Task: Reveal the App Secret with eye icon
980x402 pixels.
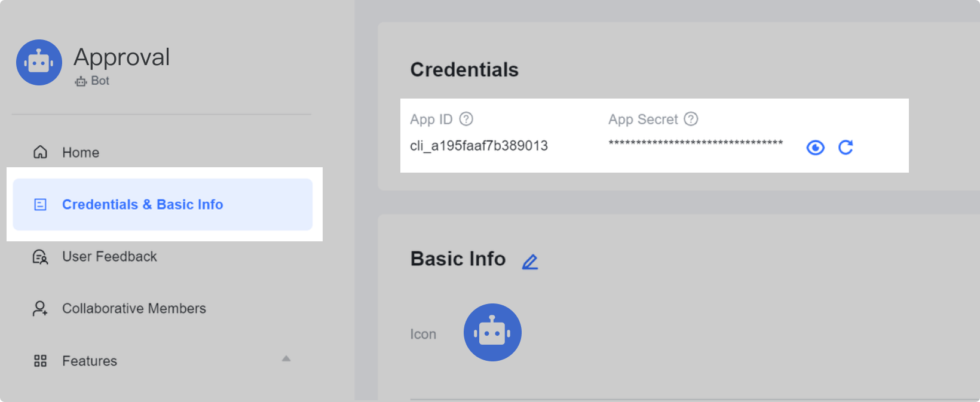Action: [x=815, y=148]
